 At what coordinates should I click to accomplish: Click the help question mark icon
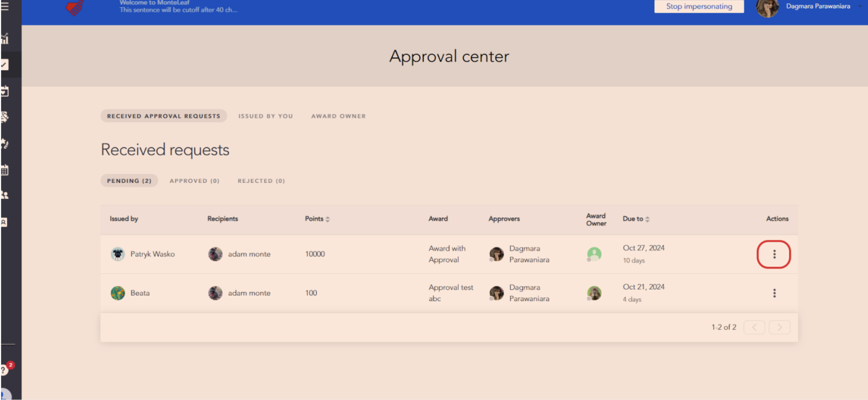4,370
